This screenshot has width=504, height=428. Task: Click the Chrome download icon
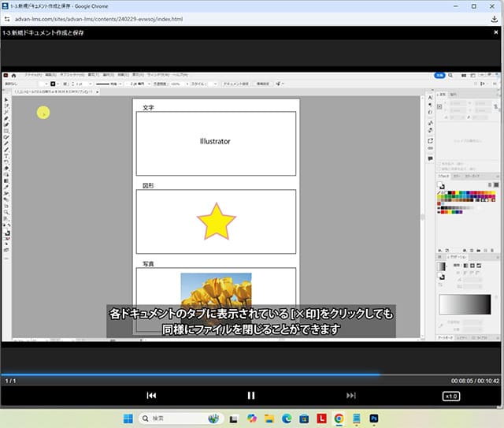[x=494, y=18]
